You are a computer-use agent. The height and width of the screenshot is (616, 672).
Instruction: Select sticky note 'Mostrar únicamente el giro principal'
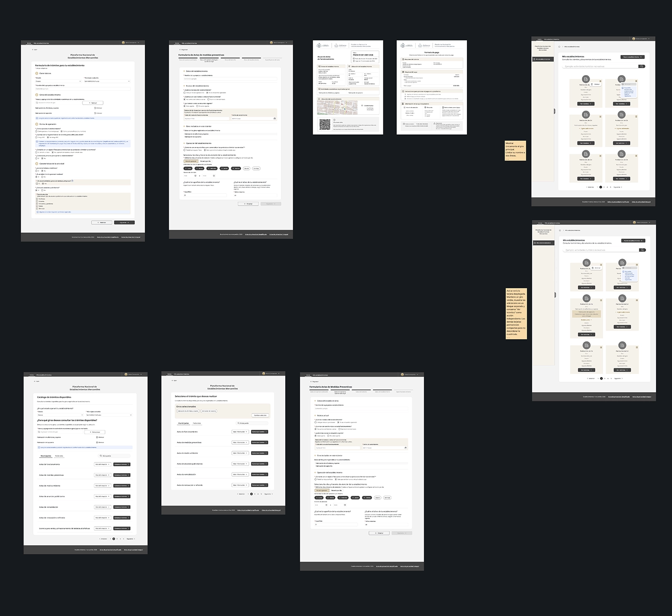point(515,151)
